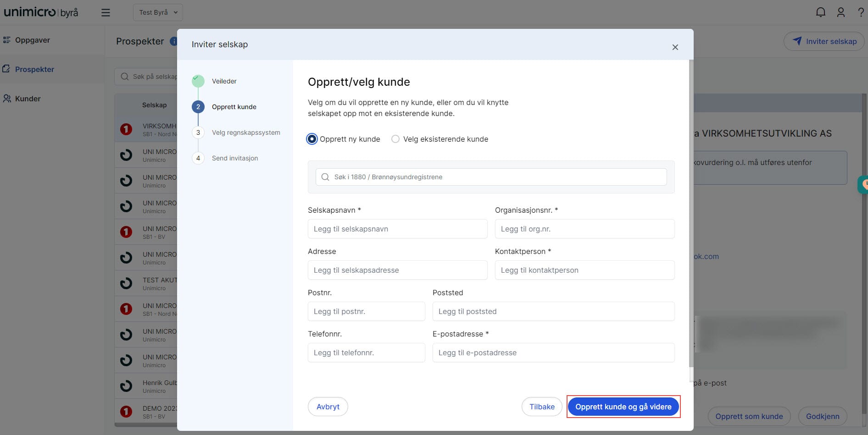Click the Tilbake button

tap(542, 407)
